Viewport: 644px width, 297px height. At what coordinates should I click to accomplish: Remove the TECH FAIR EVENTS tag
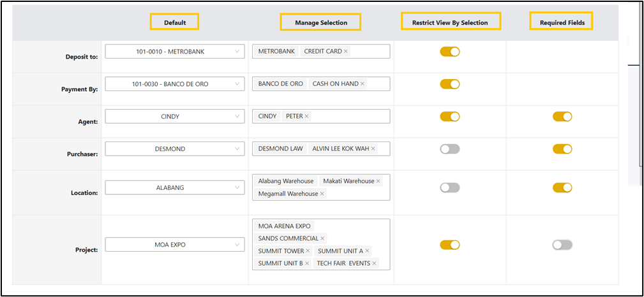click(x=375, y=263)
